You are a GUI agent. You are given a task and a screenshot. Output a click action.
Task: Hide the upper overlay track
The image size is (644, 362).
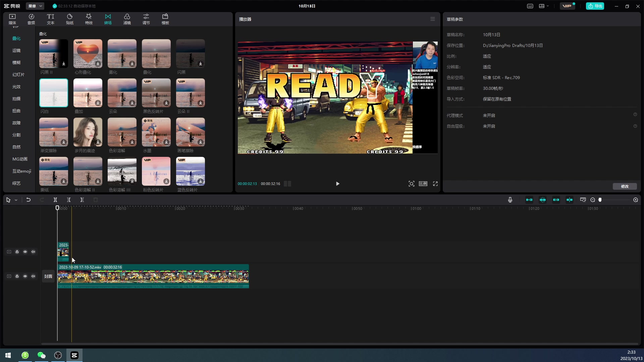click(x=25, y=252)
